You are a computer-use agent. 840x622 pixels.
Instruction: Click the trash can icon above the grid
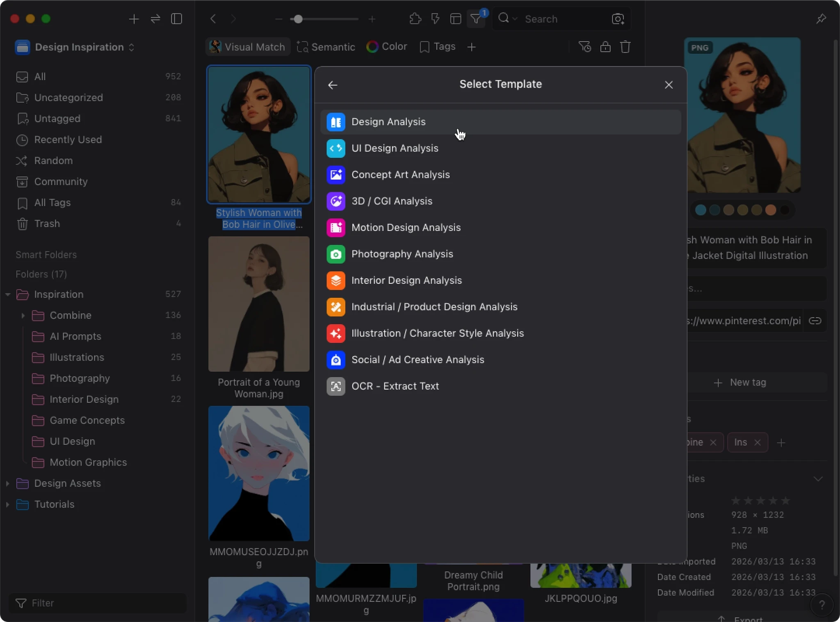(625, 47)
